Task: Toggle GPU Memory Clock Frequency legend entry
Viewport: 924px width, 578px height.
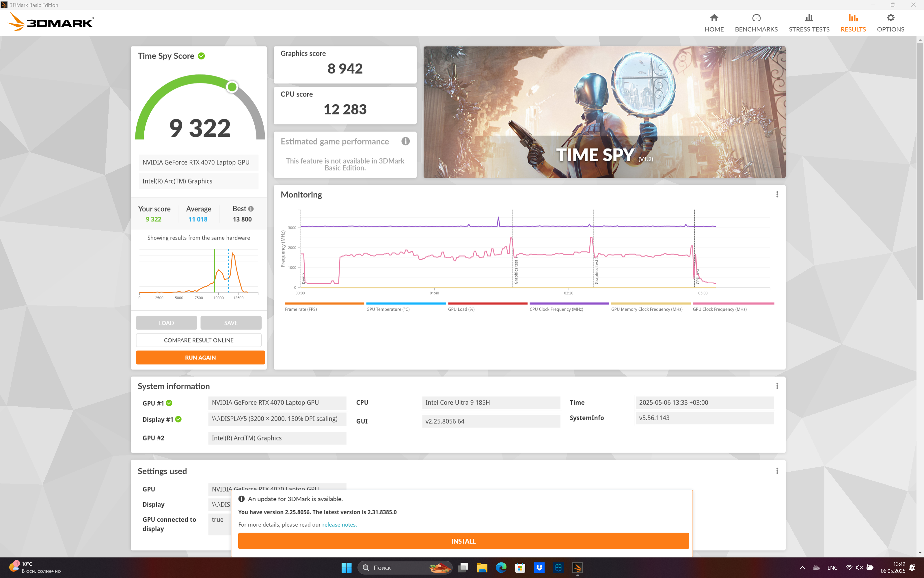Action: coord(651,307)
